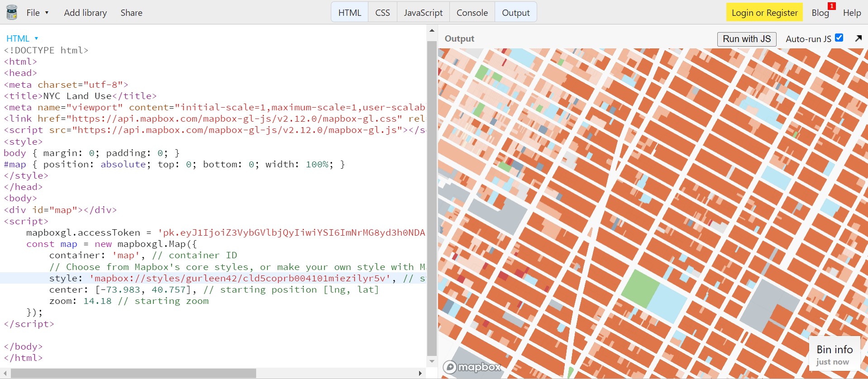Image resolution: width=868 pixels, height=379 pixels.
Task: Click the JS Bin logo icon
Action: tap(12, 12)
